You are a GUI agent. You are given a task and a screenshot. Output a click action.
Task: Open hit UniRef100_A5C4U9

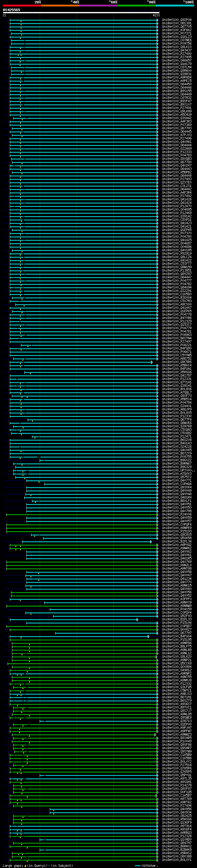coord(176,115)
